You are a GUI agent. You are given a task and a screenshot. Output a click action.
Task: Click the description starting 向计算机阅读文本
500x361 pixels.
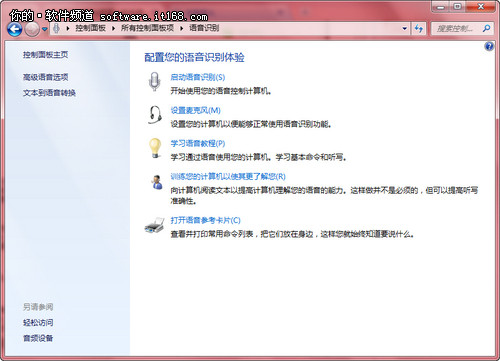[324, 195]
